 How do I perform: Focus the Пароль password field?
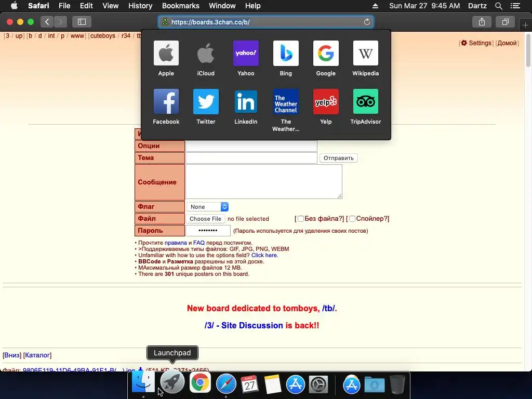(x=208, y=231)
